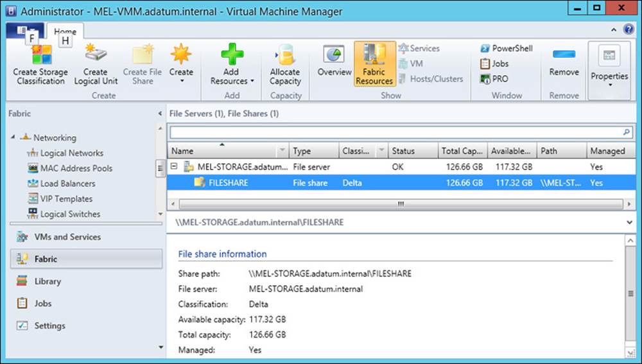This screenshot has width=642, height=364.
Task: Click the OK status cell
Action: 397,167
